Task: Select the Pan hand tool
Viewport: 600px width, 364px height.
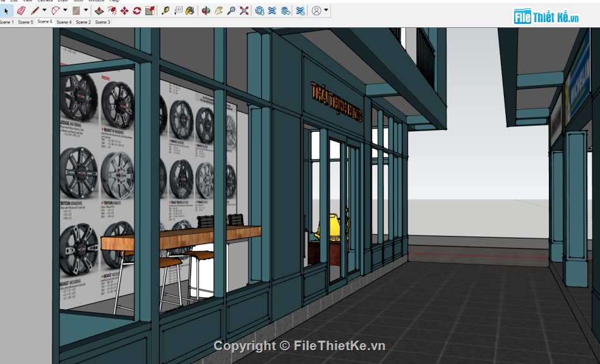Action: pyautogui.click(x=219, y=11)
